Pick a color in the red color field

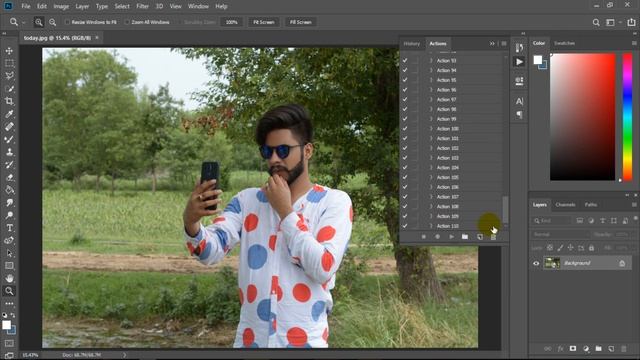click(582, 117)
